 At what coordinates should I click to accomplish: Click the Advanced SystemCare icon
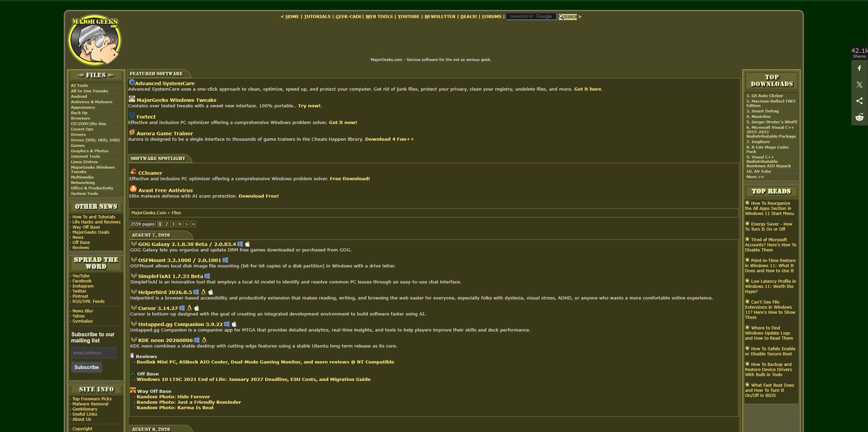[x=132, y=82]
